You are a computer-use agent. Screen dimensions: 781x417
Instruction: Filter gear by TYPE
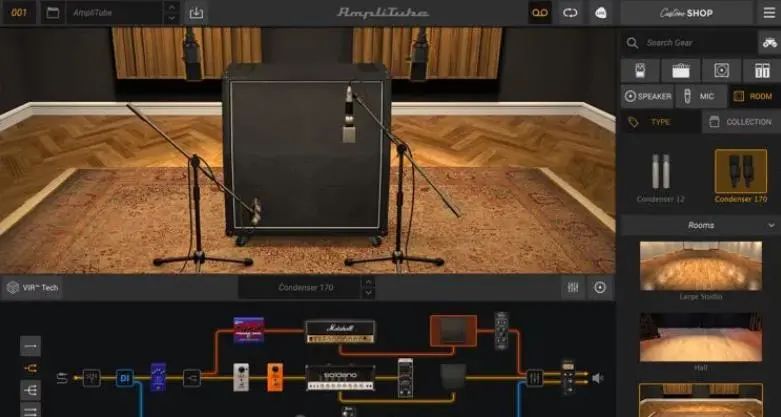click(x=660, y=122)
